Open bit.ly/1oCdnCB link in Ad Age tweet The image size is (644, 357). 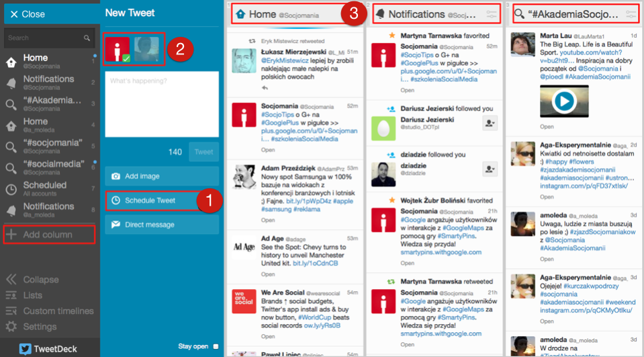[x=316, y=264]
